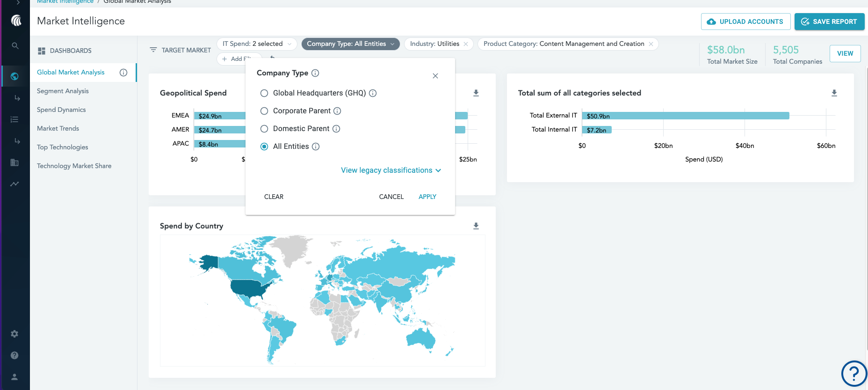Download the Spend by Country chart
This screenshot has width=868, height=390.
[x=476, y=226]
